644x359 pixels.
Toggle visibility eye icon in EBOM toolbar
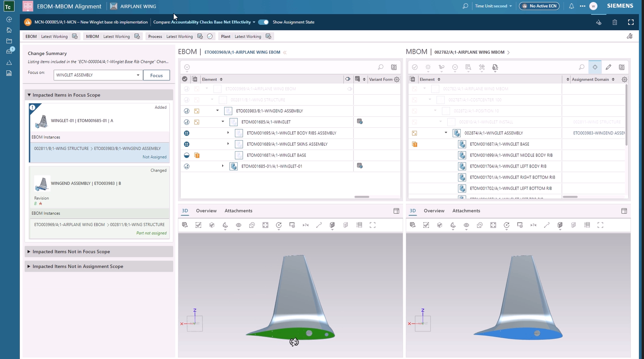(239, 225)
